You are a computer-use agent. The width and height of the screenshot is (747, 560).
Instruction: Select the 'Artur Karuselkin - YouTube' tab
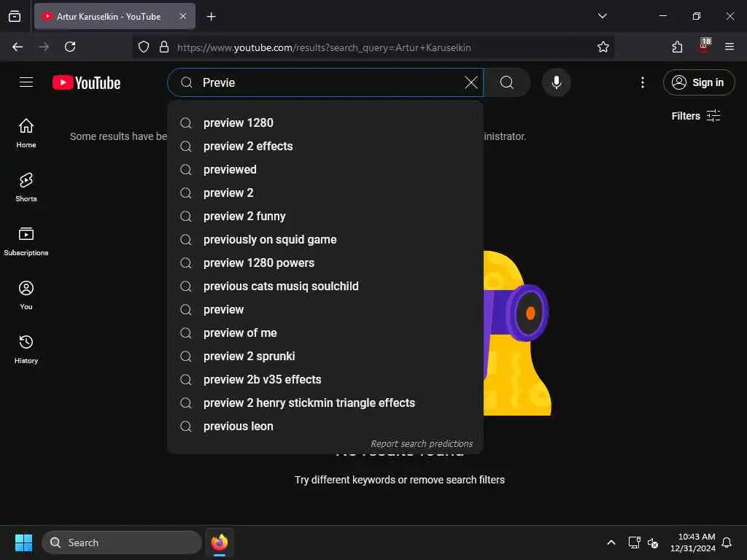click(x=115, y=16)
